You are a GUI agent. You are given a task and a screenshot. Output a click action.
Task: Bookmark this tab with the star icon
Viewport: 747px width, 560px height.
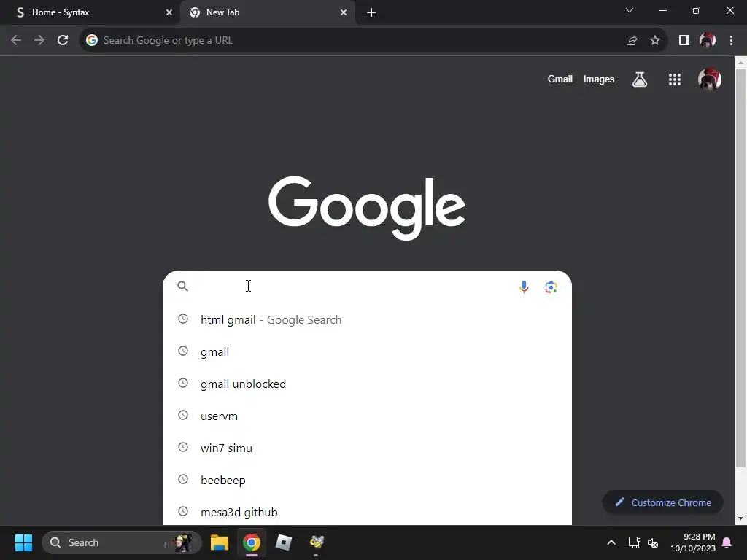655,41
